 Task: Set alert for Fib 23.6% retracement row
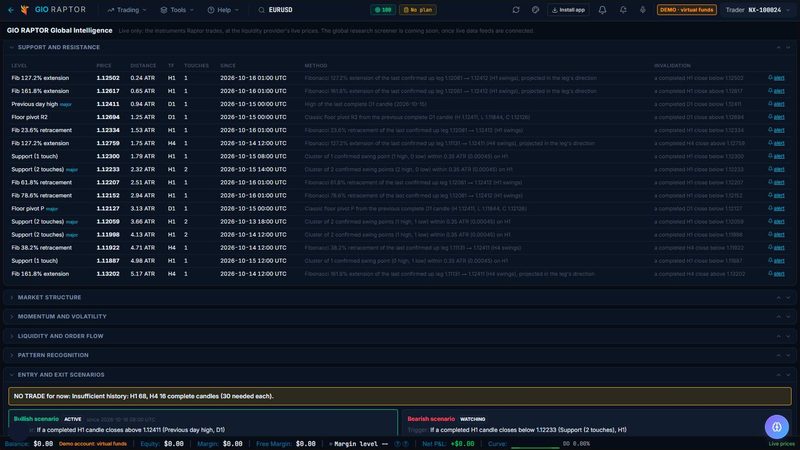(776, 130)
